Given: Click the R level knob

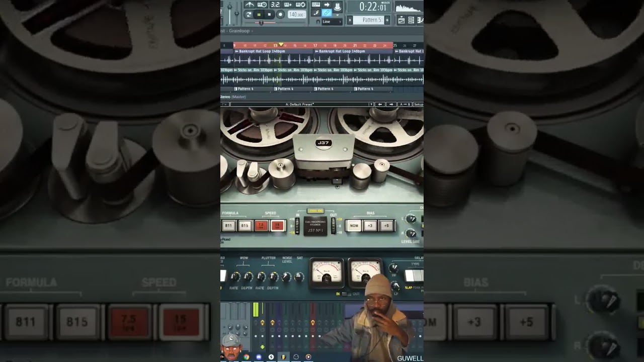Looking at the screenshot, I should coord(411,233).
